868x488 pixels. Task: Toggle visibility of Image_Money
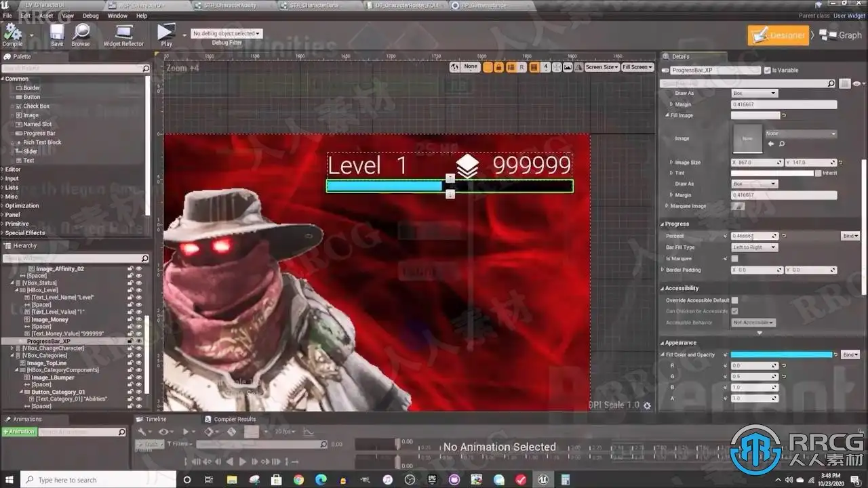[139, 319]
